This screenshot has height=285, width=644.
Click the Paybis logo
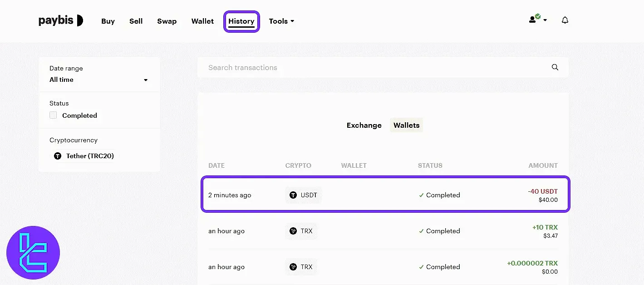click(61, 20)
